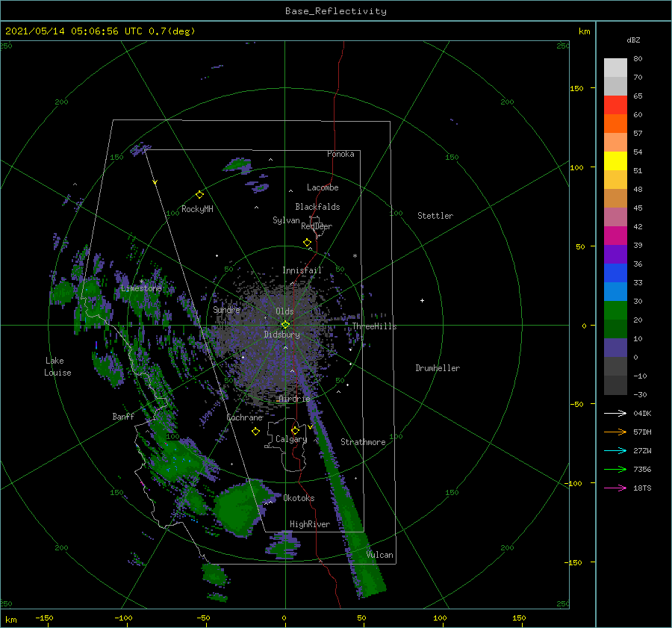This screenshot has width=672, height=628.
Task: Click the RedDeer city label
Action: click(x=317, y=226)
